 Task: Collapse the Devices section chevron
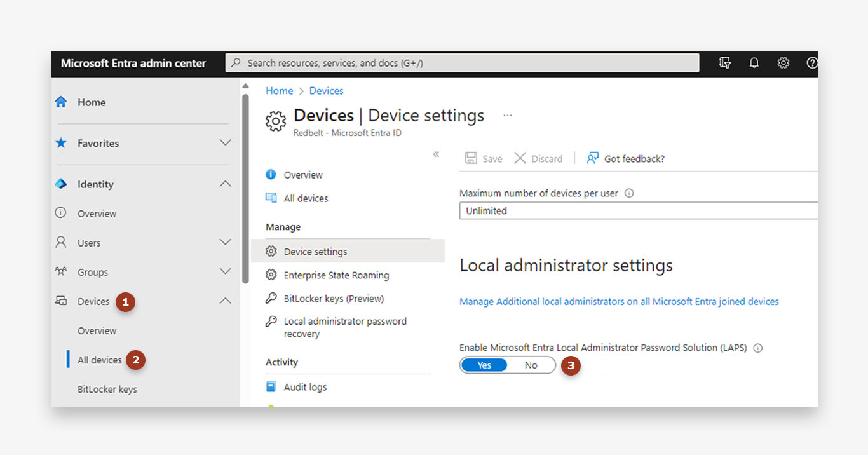pos(225,301)
